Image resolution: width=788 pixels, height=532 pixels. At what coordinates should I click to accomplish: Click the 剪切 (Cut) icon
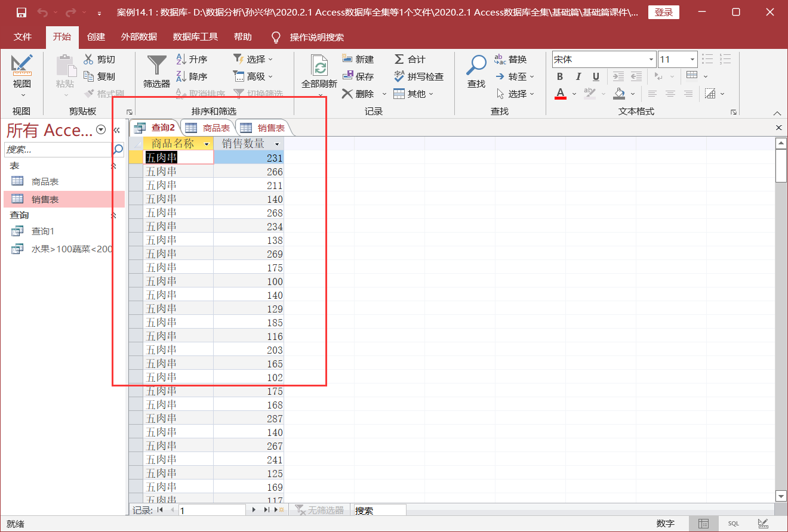[88, 59]
